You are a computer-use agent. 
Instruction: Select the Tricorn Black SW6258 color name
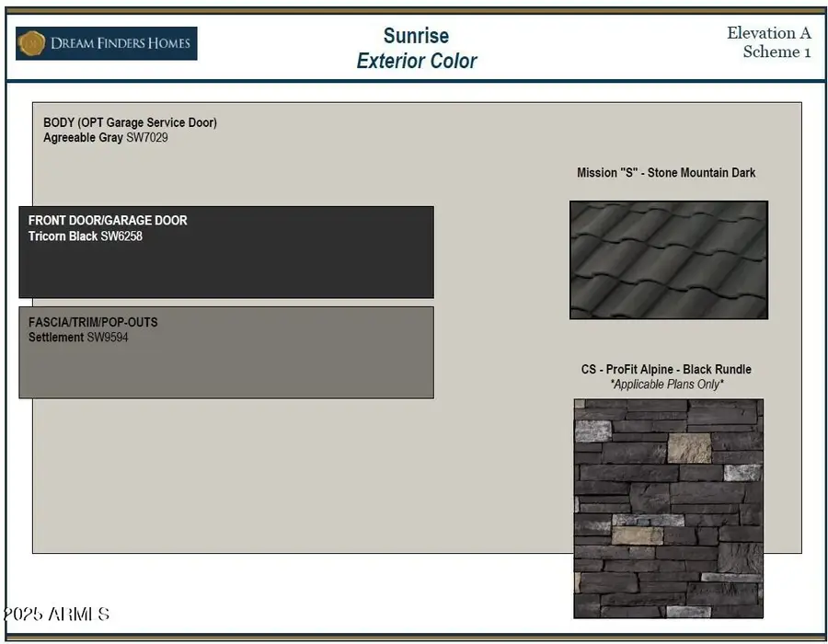click(86, 236)
